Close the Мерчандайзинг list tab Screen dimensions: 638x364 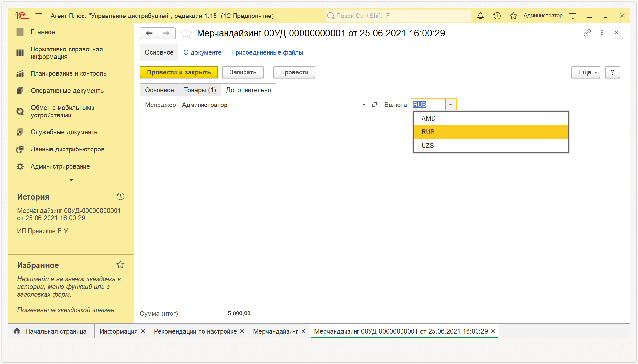(303, 331)
